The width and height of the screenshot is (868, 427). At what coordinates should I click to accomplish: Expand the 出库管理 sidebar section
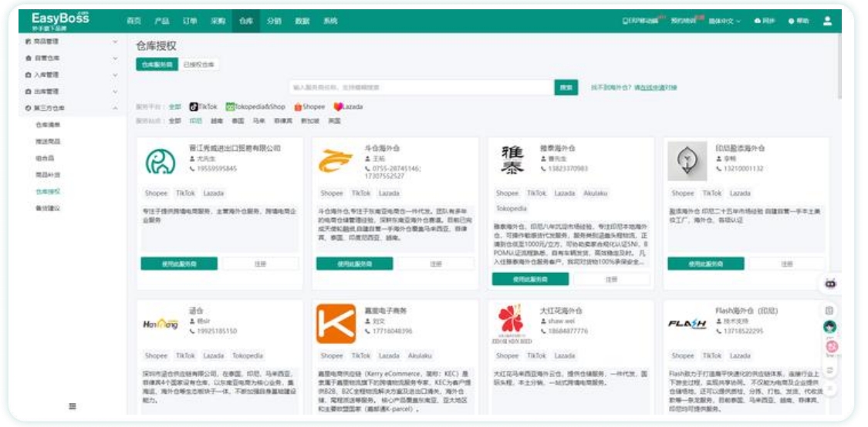[x=72, y=91]
